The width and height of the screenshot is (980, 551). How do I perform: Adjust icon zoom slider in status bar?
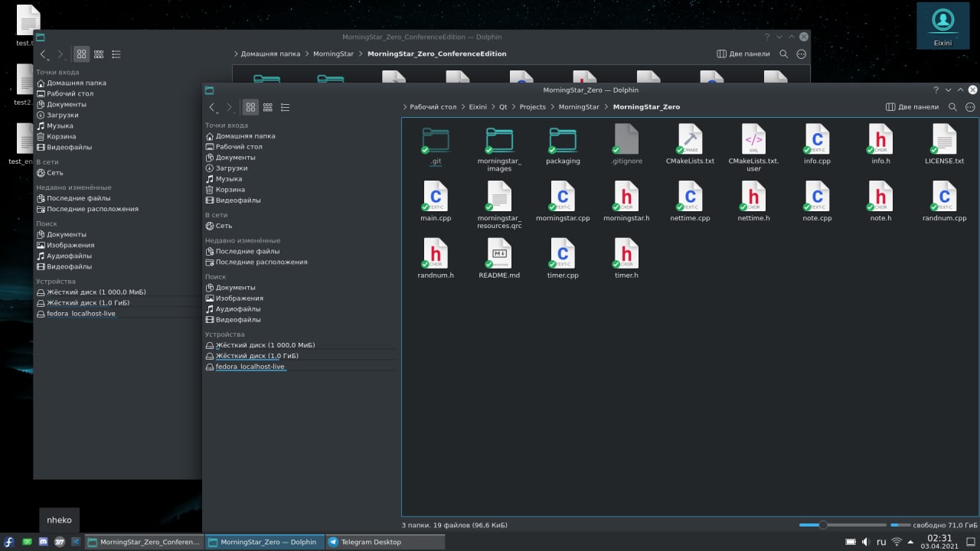842,525
